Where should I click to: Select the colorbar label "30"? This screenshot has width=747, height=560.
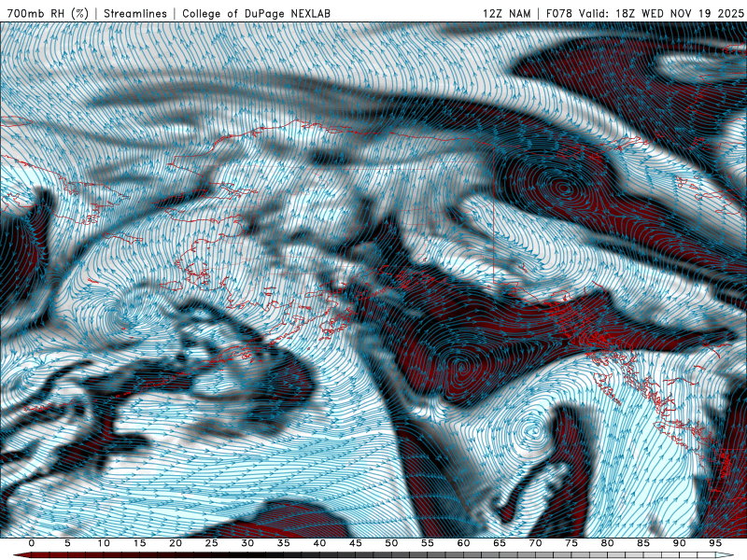(247, 543)
